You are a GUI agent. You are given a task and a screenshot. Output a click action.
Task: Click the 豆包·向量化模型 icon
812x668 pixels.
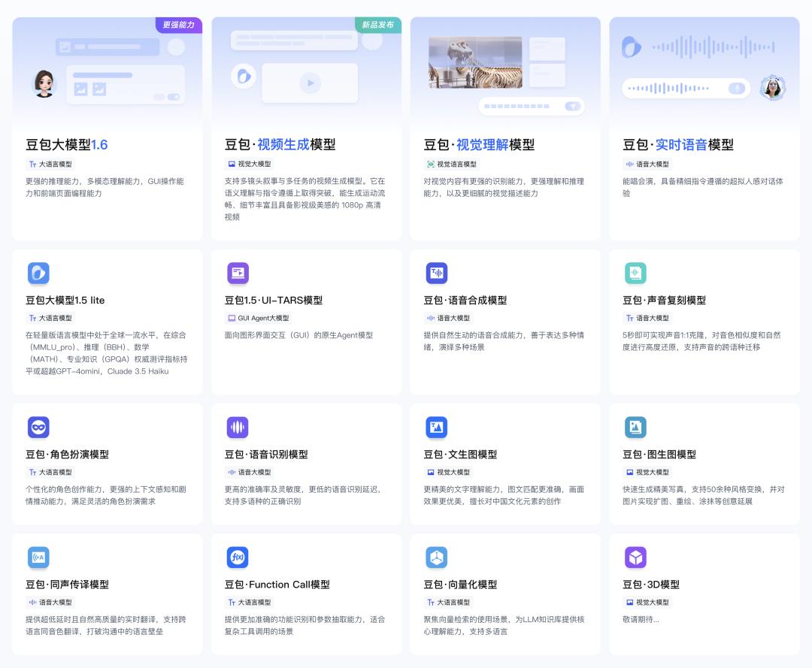click(x=437, y=558)
